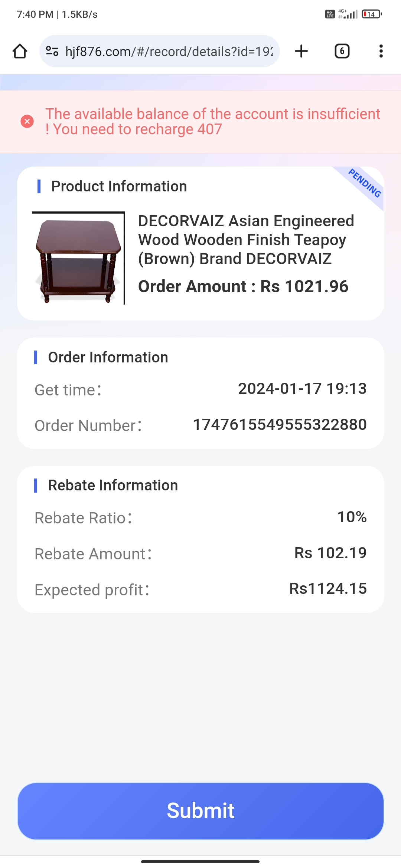This screenshot has width=401, height=868.
Task: Tap the Get time value 2024-01-17 19:13
Action: click(302, 389)
